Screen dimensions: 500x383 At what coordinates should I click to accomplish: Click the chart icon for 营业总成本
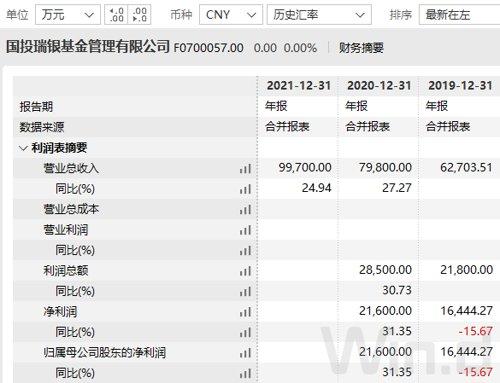245,210
